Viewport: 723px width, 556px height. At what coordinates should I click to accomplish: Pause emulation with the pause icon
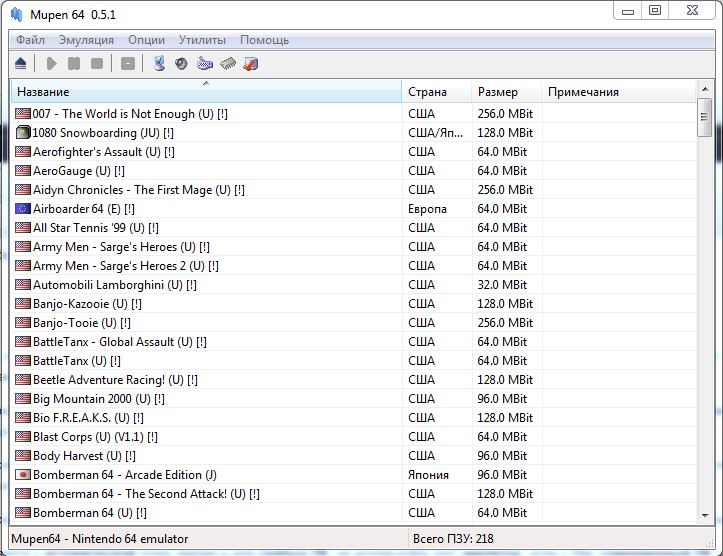(x=74, y=64)
